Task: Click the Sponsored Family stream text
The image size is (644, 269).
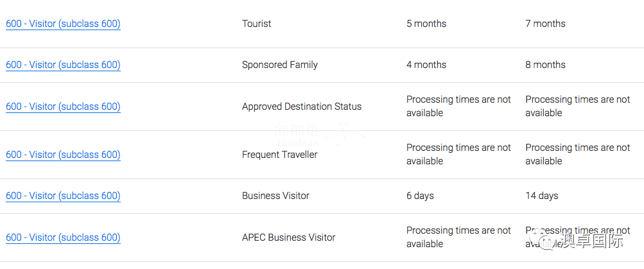Action: click(279, 65)
